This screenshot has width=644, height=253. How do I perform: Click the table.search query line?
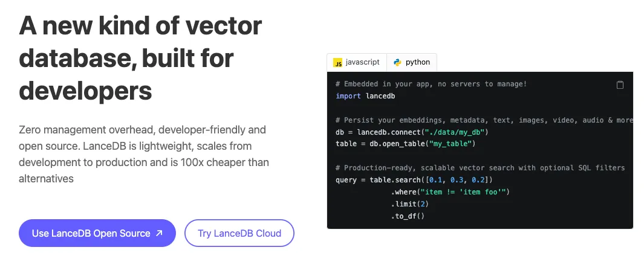point(414,179)
